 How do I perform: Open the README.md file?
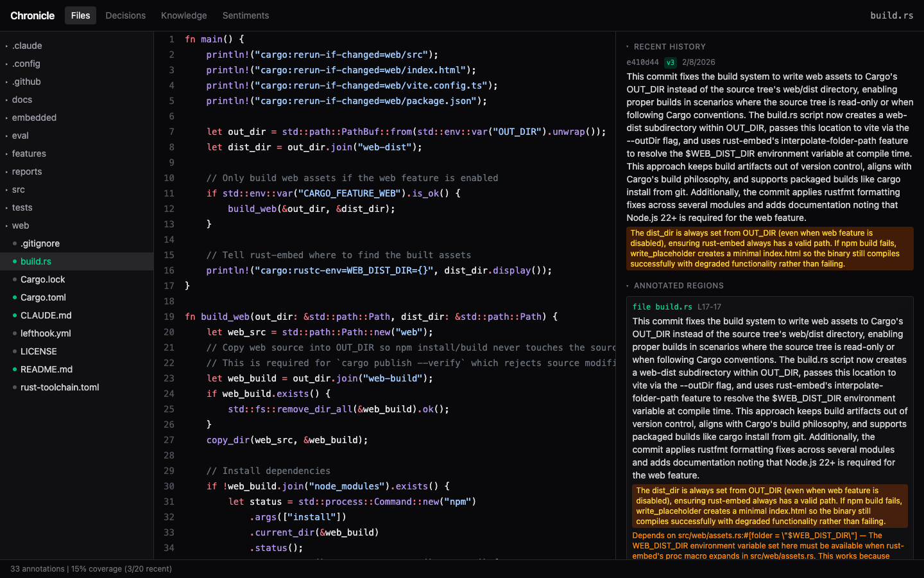point(76,369)
